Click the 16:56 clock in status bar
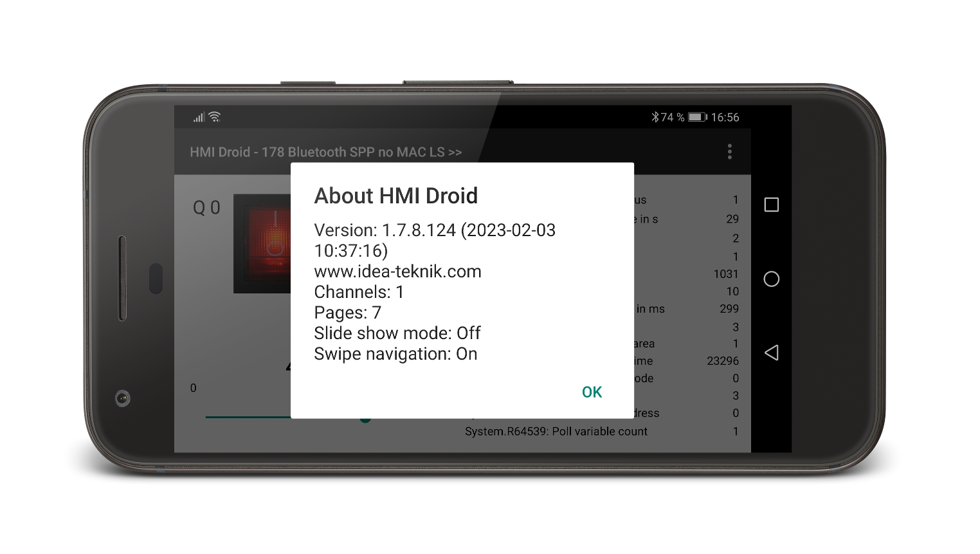 click(725, 117)
